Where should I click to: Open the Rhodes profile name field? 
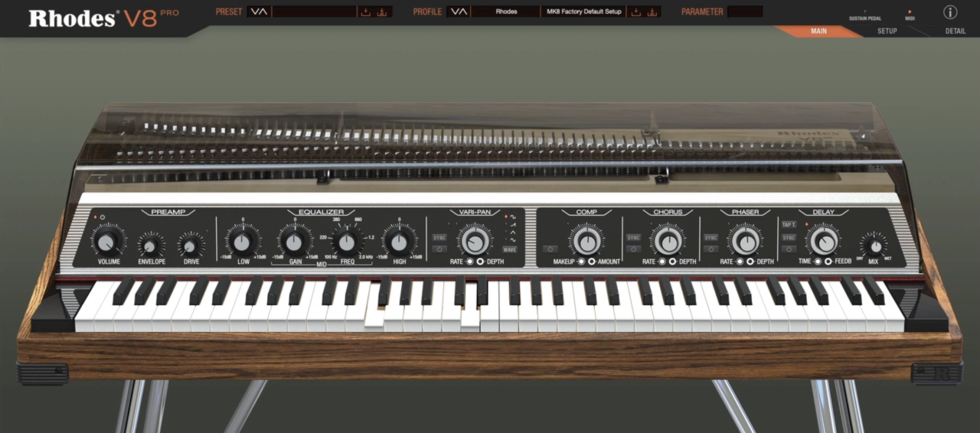tap(505, 11)
